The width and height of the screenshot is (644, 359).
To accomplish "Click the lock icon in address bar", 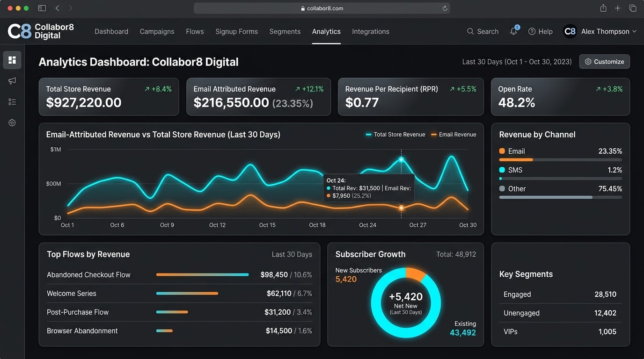I will (x=303, y=8).
